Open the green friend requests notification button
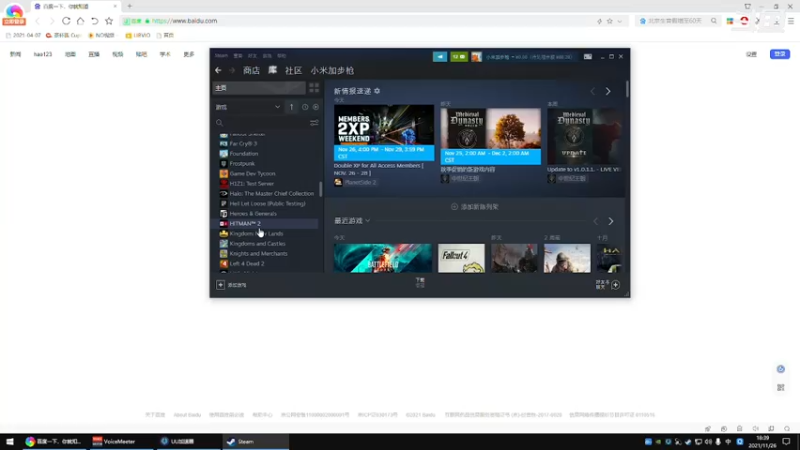Screen dimensions: 800x450 click(459, 57)
